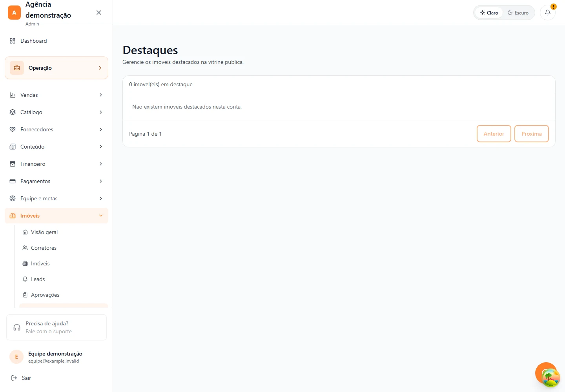Click Sair to log out
The image size is (565, 392).
click(56, 378)
